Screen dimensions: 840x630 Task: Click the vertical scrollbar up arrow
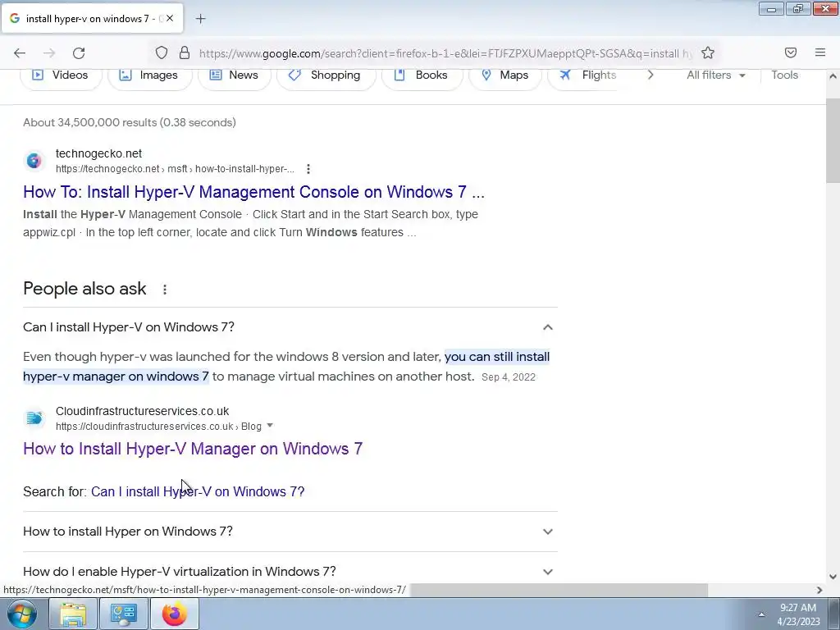click(x=833, y=76)
